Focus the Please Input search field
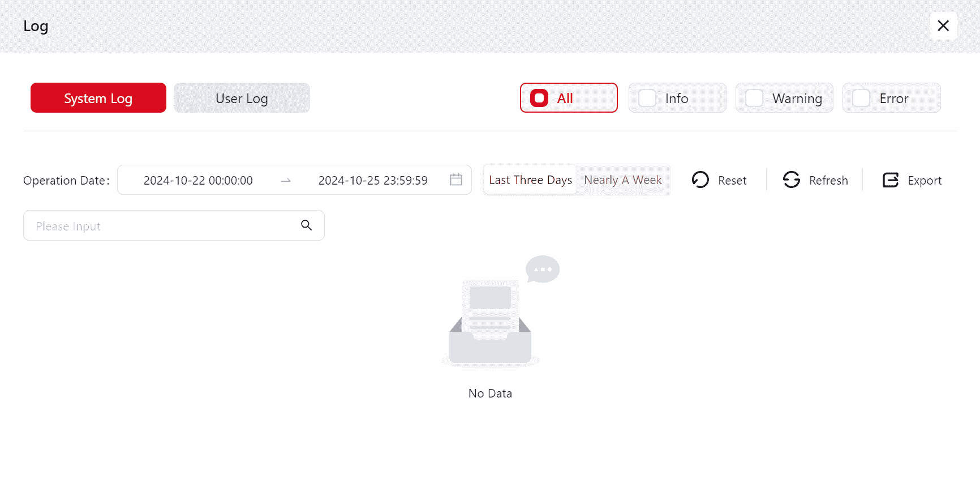This screenshot has width=980, height=496. 161,226
